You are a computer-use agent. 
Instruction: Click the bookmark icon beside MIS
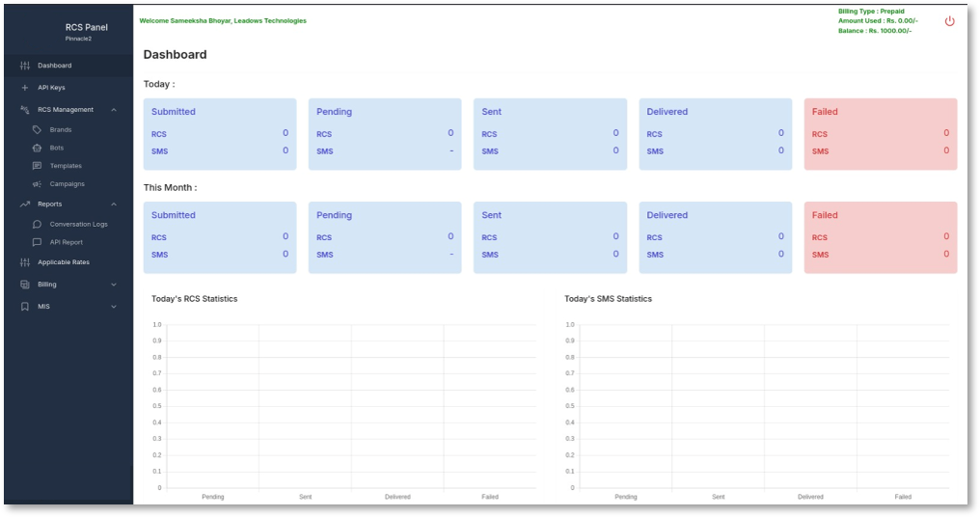click(25, 307)
